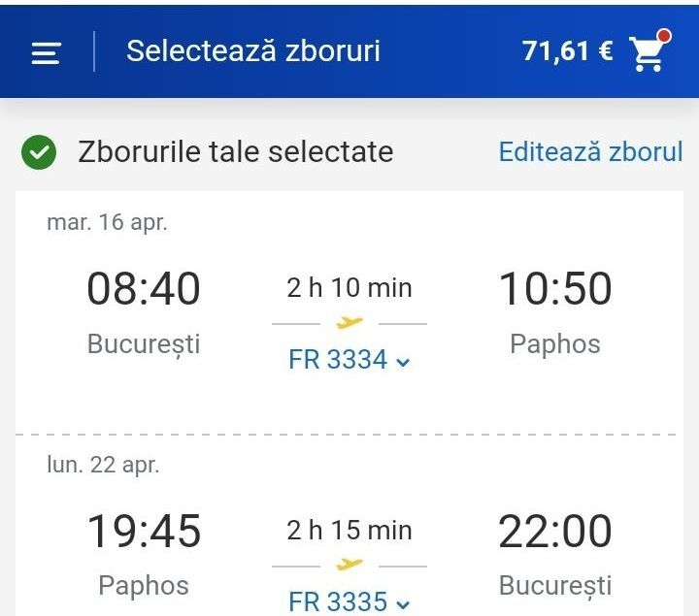Viewport: 699px width, 616px height.
Task: Tap the 2 h 10 min duration
Action: [x=349, y=288]
